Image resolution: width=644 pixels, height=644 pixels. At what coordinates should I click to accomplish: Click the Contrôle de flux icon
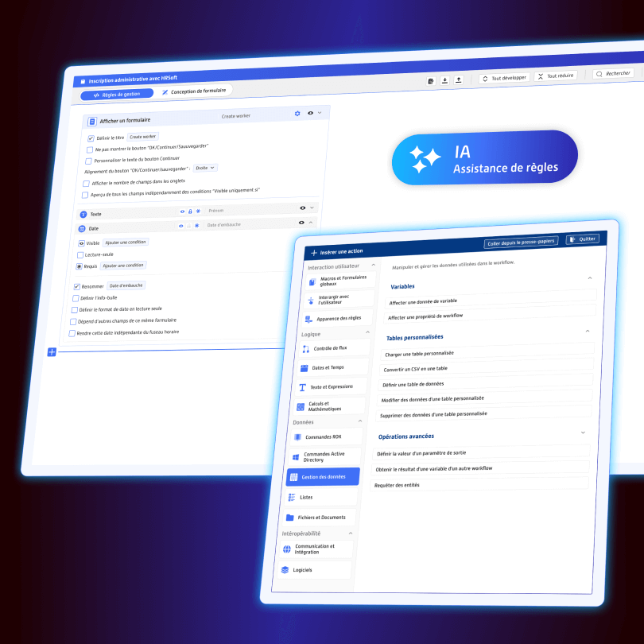pos(306,348)
